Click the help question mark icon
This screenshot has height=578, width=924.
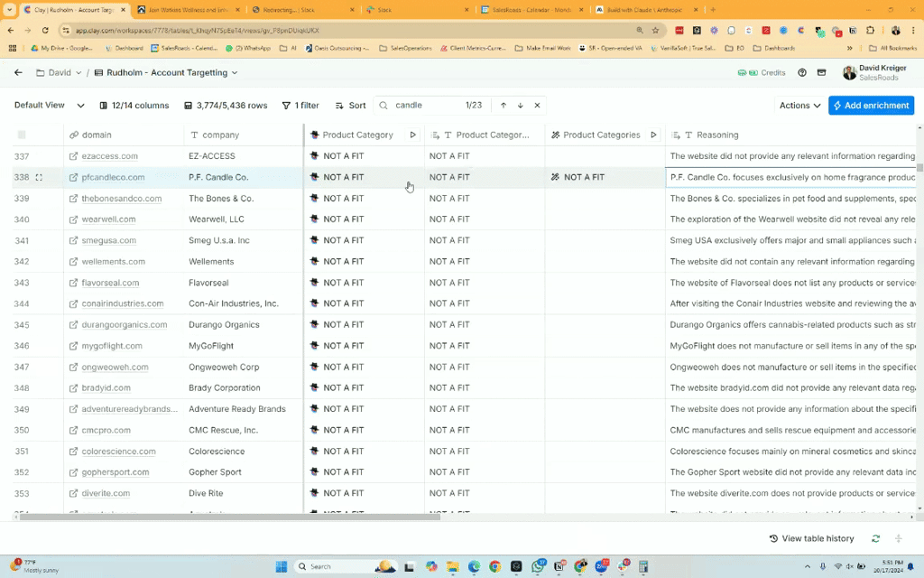(x=802, y=72)
